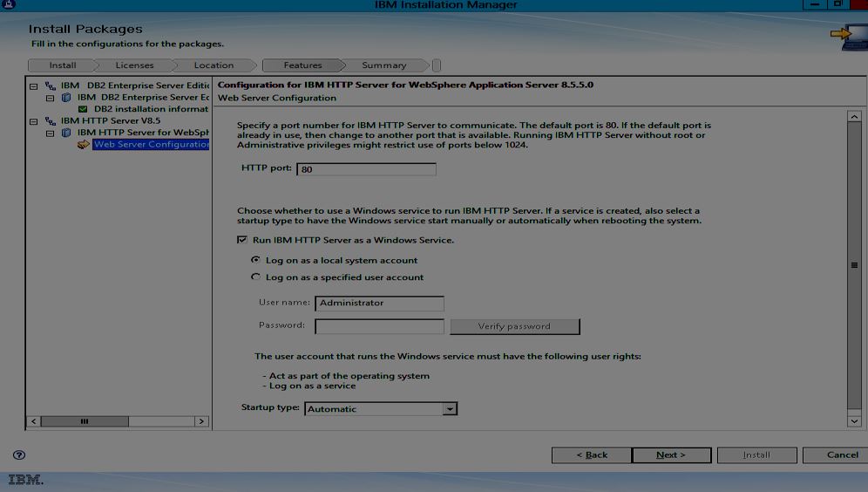Click the small box after Summary step

(437, 65)
